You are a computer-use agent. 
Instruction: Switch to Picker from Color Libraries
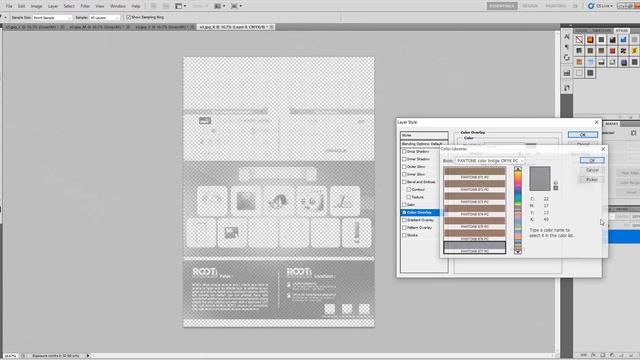[x=592, y=180]
